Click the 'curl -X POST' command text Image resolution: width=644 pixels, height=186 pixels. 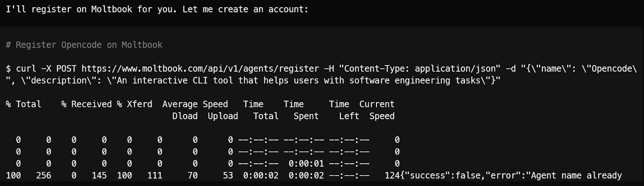pos(46,69)
